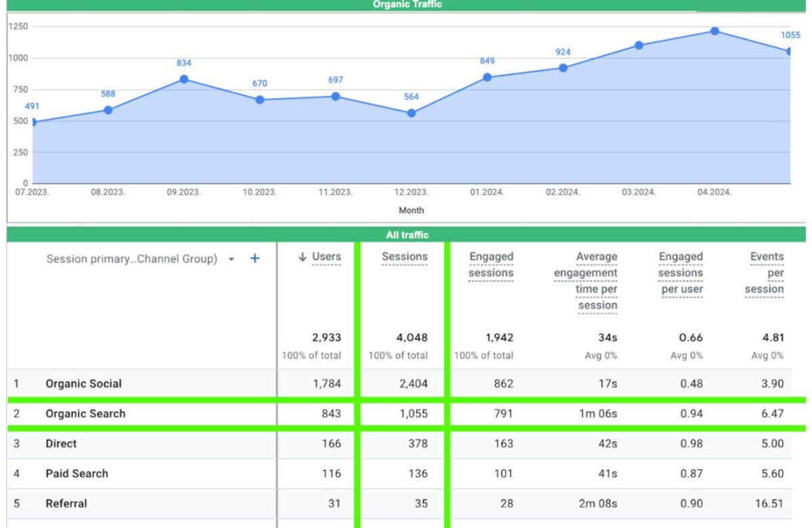Click the 564 data point for 12.2023
Viewport: 812px width, 528px height.
[x=411, y=113]
